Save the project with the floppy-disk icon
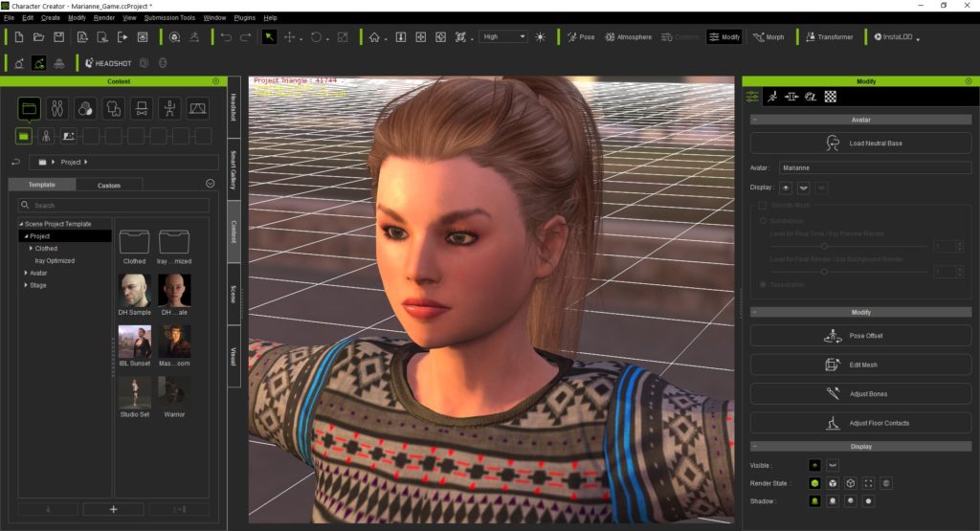The image size is (980, 531). click(58, 37)
